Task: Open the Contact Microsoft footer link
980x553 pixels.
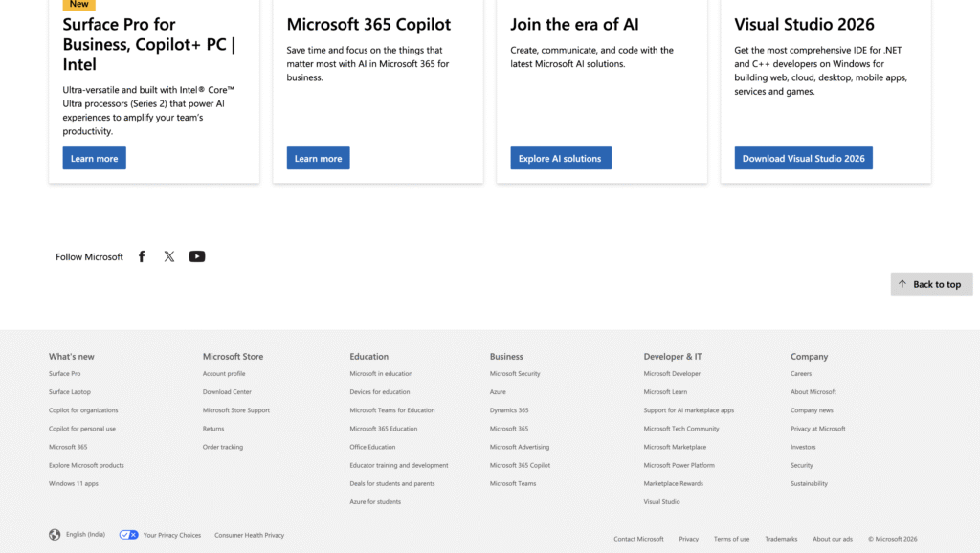Action: pyautogui.click(x=638, y=539)
